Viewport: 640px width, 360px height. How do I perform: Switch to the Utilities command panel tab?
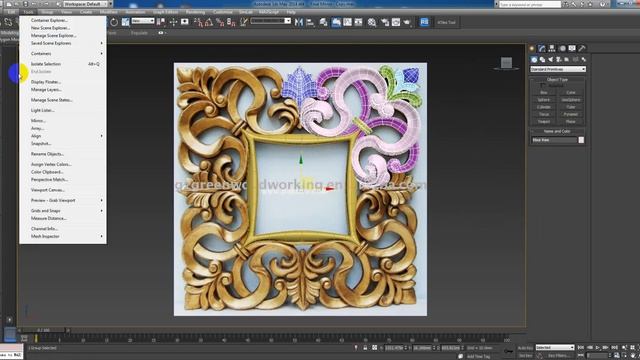coord(582,48)
